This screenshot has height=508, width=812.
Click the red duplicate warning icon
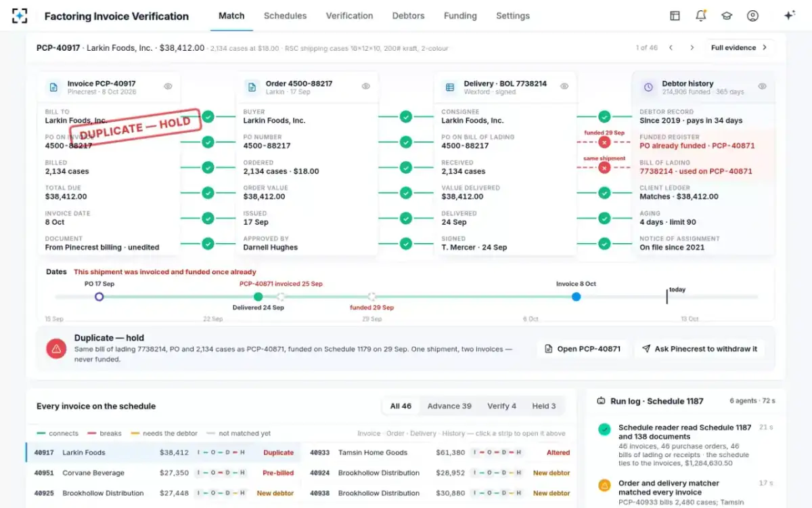tap(56, 349)
